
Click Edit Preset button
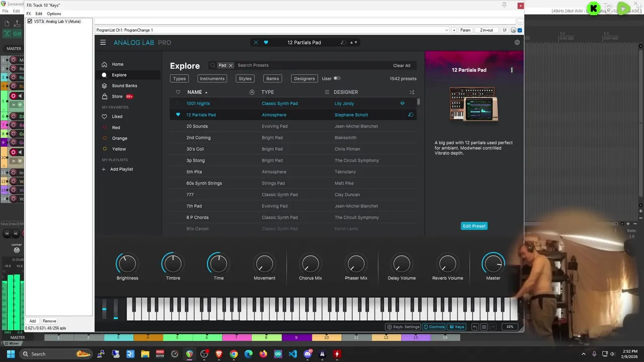[x=474, y=226]
